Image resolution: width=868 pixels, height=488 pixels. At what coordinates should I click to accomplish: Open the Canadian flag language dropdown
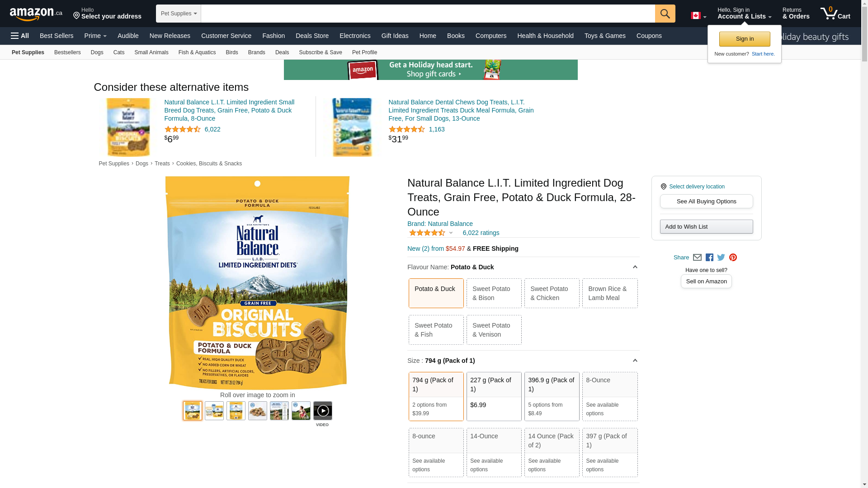(698, 16)
